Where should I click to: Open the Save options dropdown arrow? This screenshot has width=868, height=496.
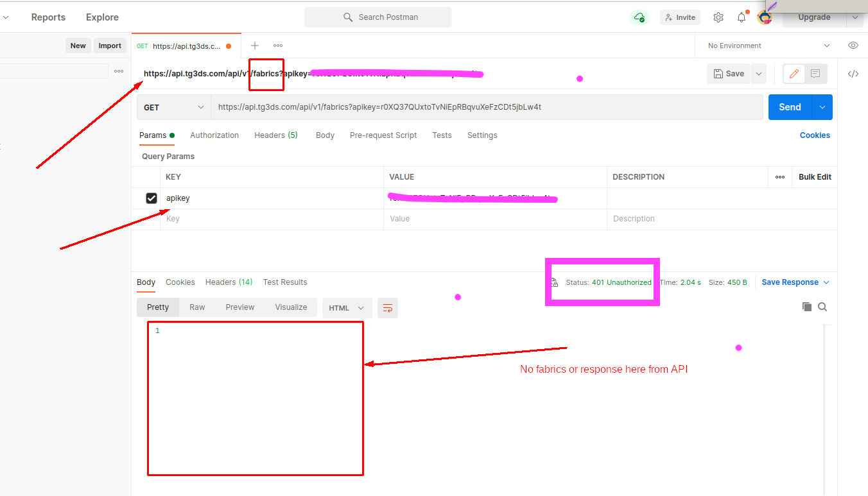pyautogui.click(x=759, y=74)
